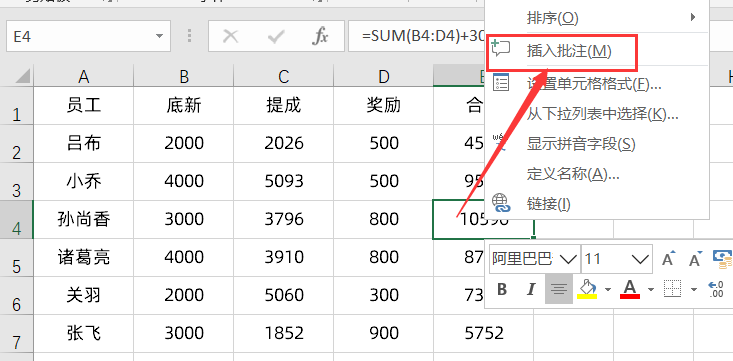Click cell with value 2026
Image resolution: width=733 pixels, height=361 pixels.
284,143
